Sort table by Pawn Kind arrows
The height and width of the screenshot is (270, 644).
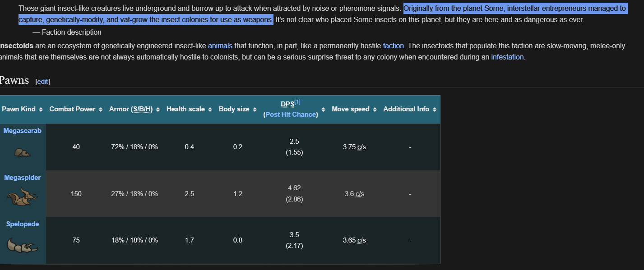[41, 110]
